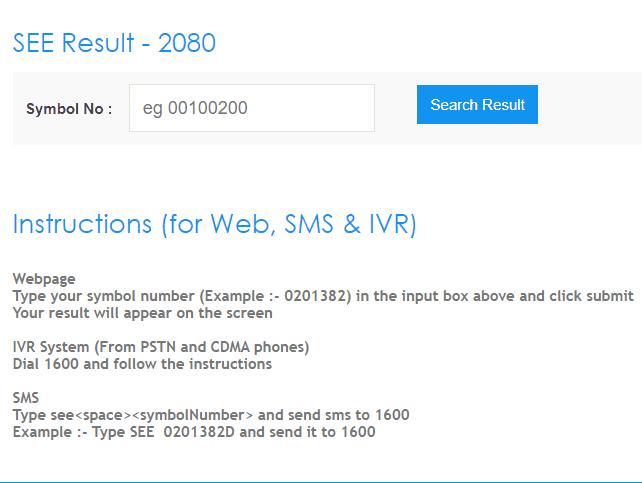The width and height of the screenshot is (642, 483).
Task: Click the example number 0201382 in Webpage instructions
Action: (318, 296)
